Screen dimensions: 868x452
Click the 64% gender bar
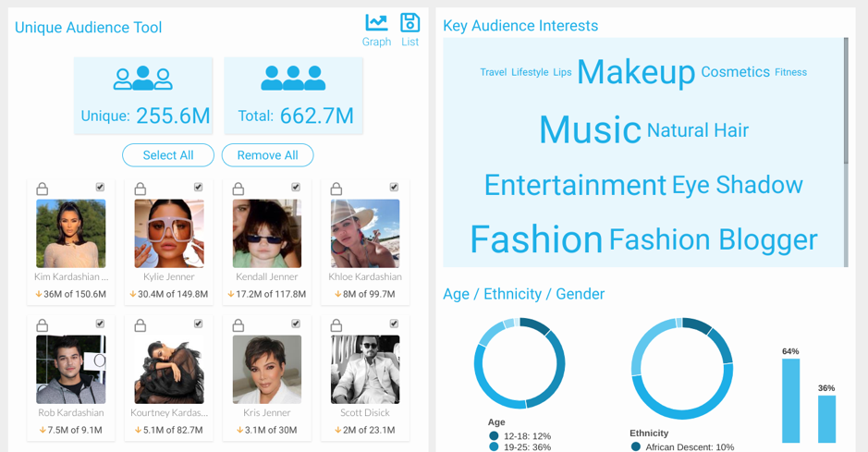point(790,401)
